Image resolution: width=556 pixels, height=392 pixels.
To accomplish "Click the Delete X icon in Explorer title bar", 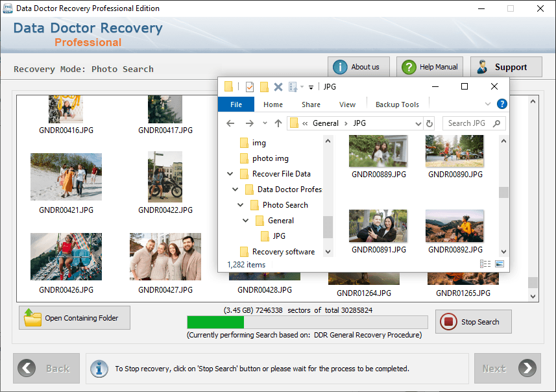I will [x=278, y=86].
